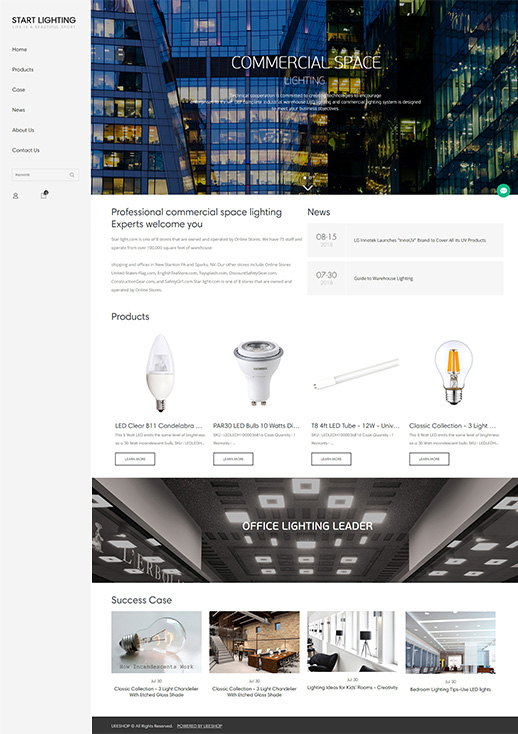
Task: Open the LG Innotek InnoUV news article
Action: tap(419, 240)
